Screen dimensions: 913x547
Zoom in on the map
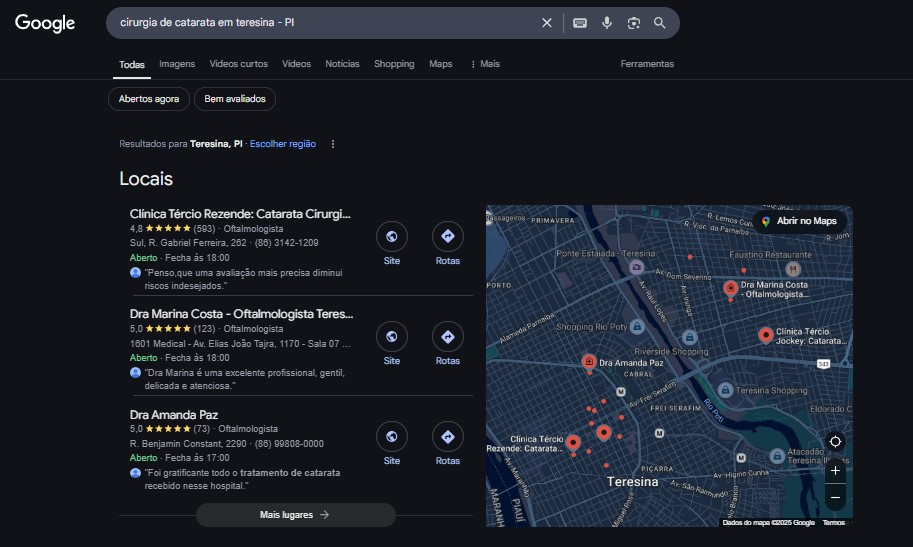click(835, 471)
